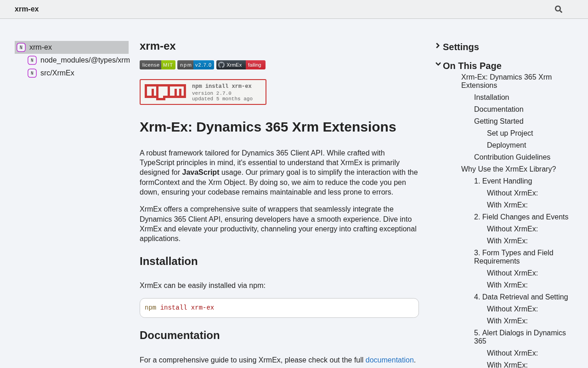Click the namespace icon beside xrm-ex
Image resolution: width=588 pixels, height=368 pixels.
pos(21,47)
